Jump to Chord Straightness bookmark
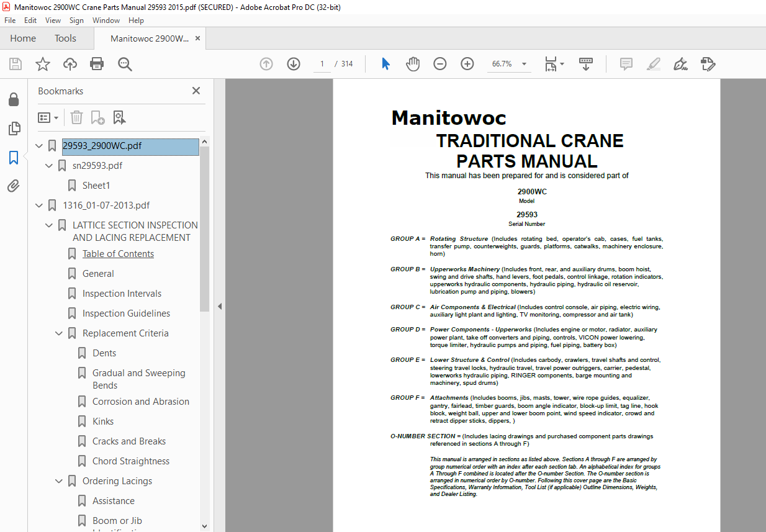 [131, 461]
